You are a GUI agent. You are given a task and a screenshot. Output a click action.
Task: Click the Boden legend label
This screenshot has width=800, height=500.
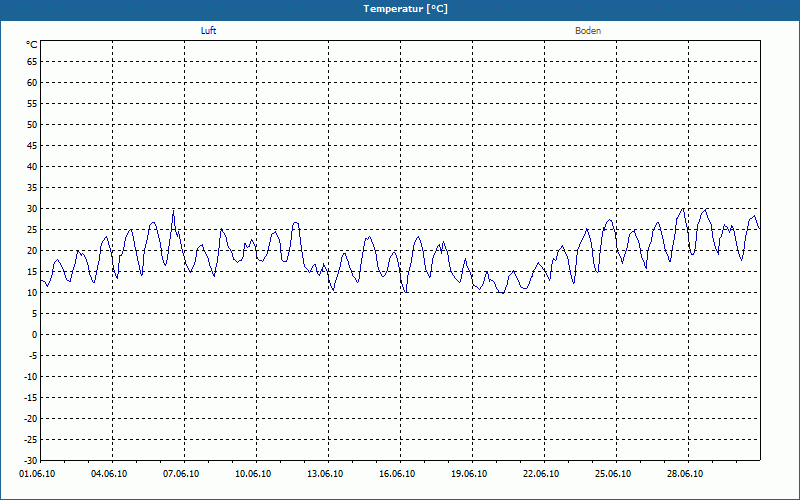[x=588, y=31]
